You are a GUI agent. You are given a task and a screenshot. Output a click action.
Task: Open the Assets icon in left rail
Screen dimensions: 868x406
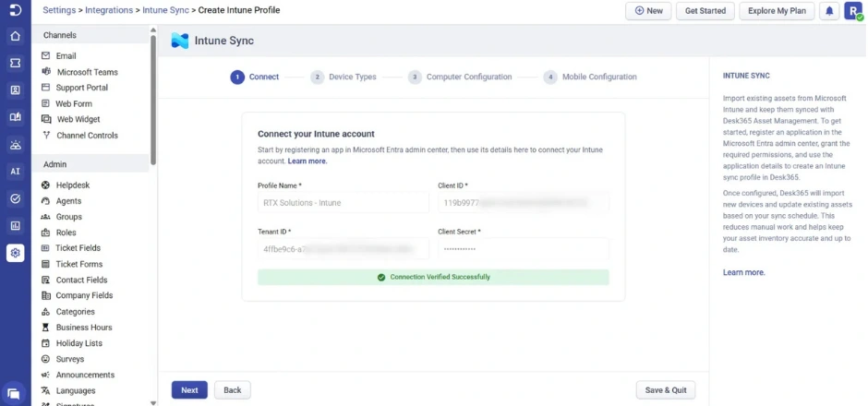click(x=16, y=144)
